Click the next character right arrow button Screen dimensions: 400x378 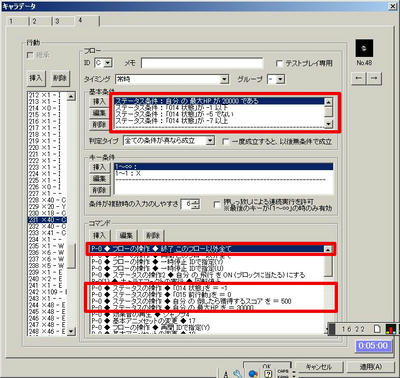coord(374,78)
